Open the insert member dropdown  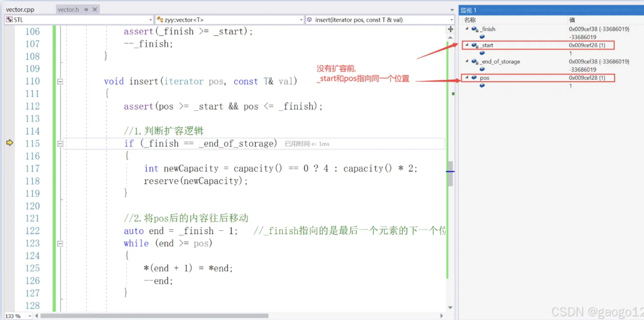tap(451, 20)
